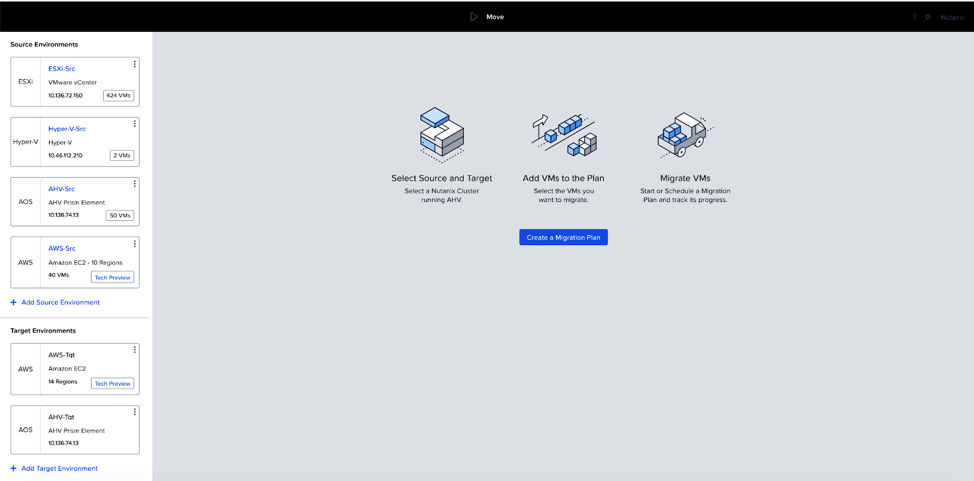Click the Create a Migration Plan button
This screenshot has height=481, width=974.
click(563, 237)
